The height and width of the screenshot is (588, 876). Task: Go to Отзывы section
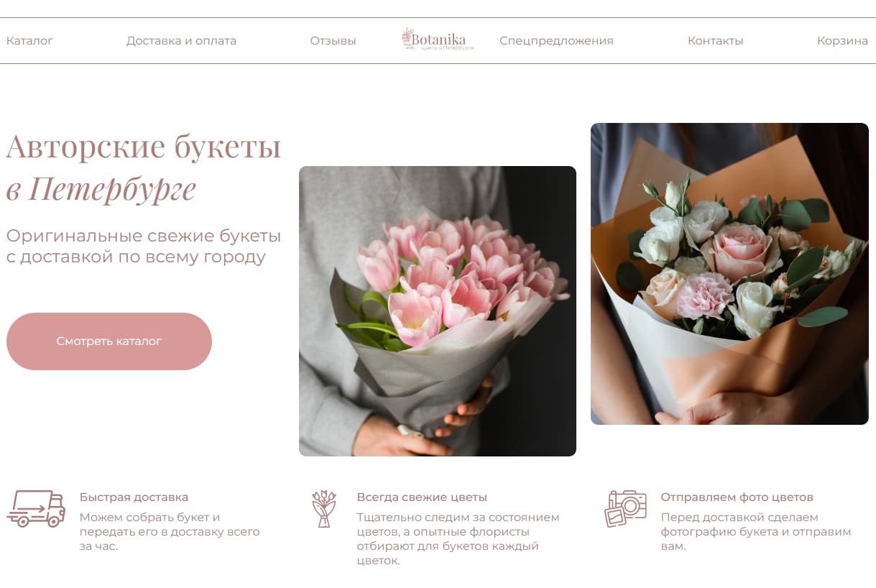click(333, 41)
